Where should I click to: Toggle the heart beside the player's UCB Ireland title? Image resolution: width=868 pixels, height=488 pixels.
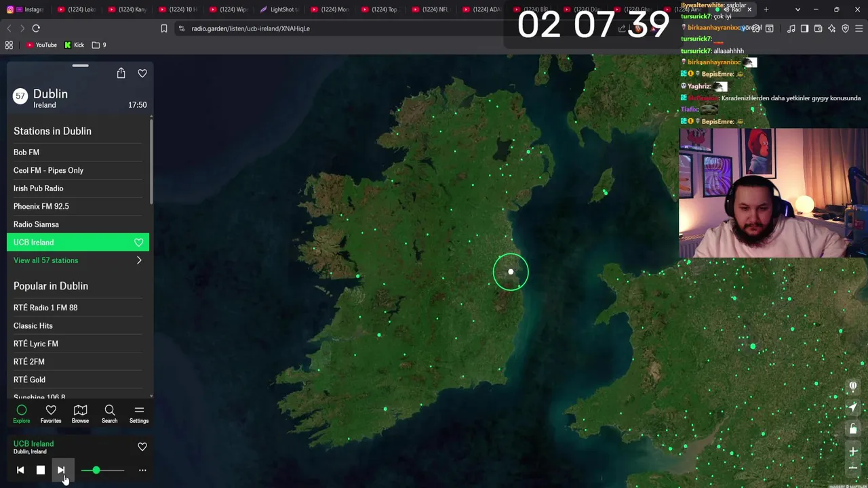(x=142, y=447)
